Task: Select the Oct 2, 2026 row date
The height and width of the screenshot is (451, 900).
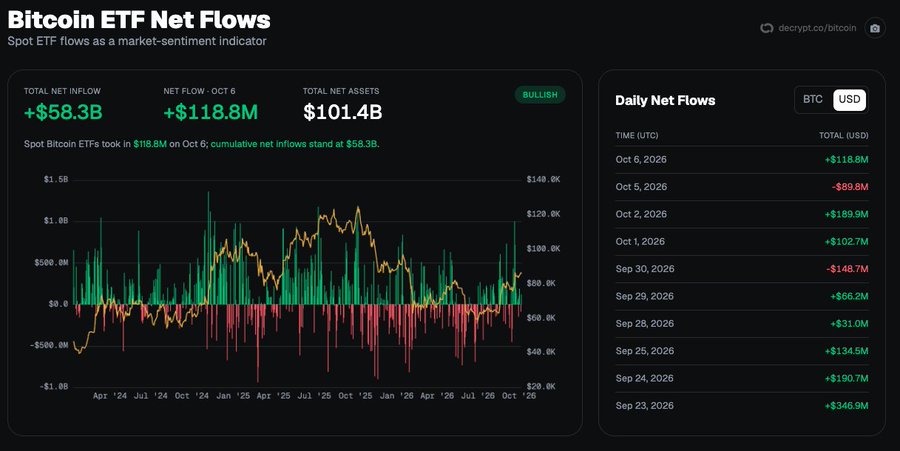Action: tap(641, 214)
